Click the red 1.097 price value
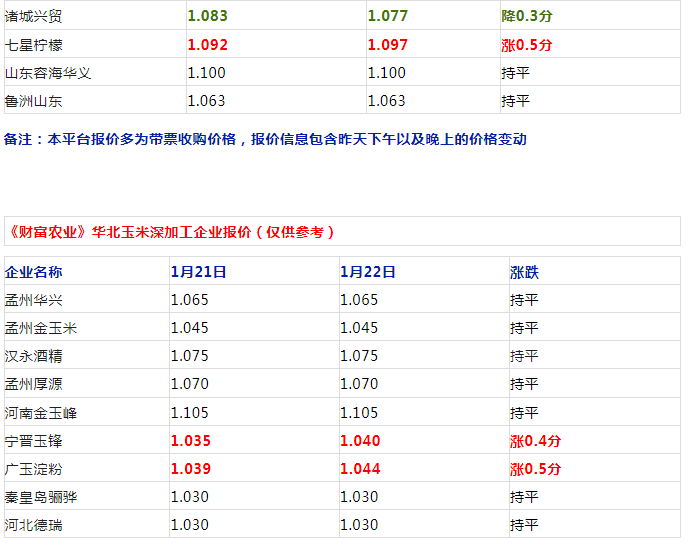 (388, 45)
